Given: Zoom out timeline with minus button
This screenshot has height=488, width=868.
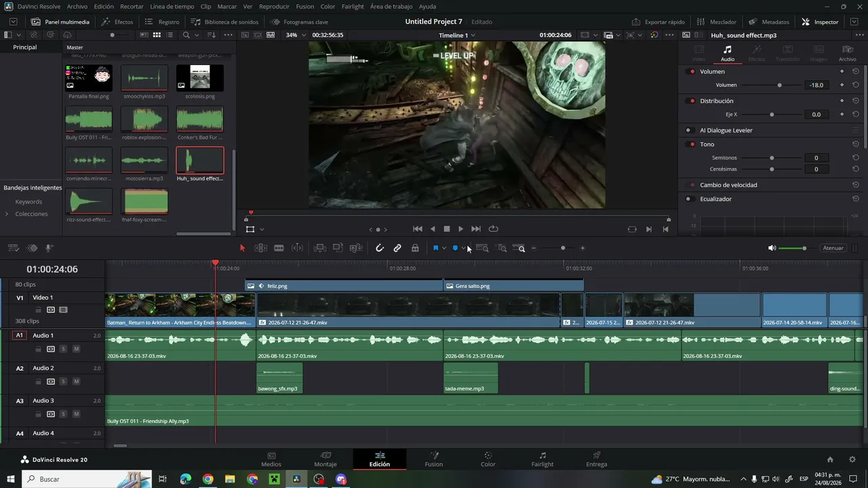Looking at the screenshot, I should (x=534, y=248).
